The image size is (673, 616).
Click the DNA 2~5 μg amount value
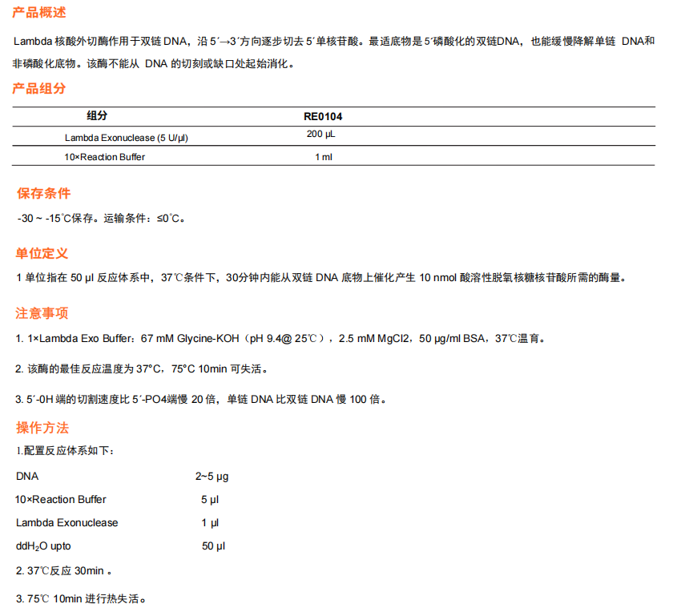tap(212, 477)
